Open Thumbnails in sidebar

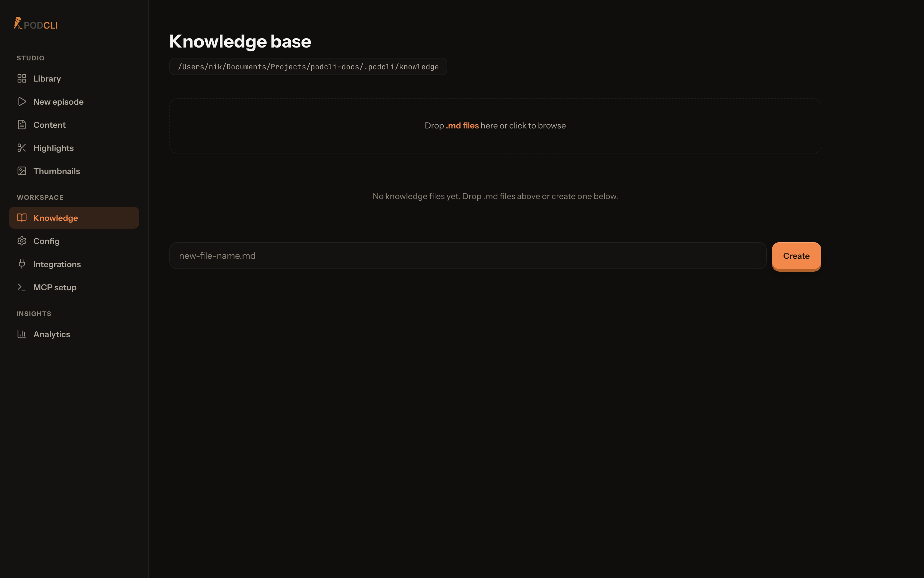74,171
